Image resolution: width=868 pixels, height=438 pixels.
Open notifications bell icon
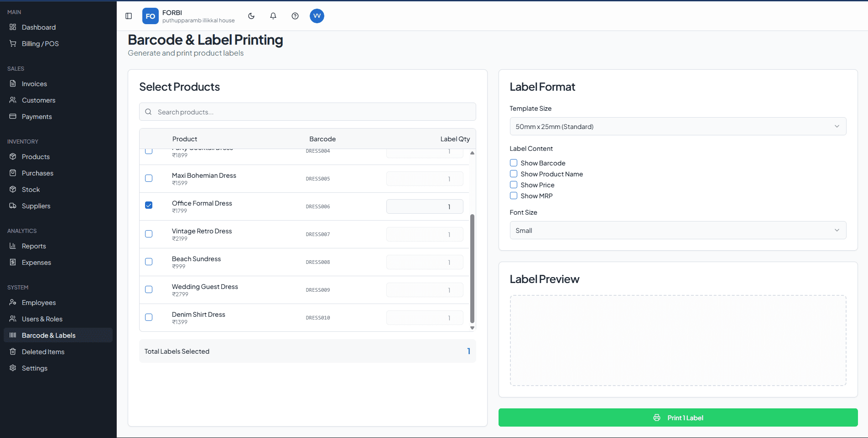coord(273,16)
